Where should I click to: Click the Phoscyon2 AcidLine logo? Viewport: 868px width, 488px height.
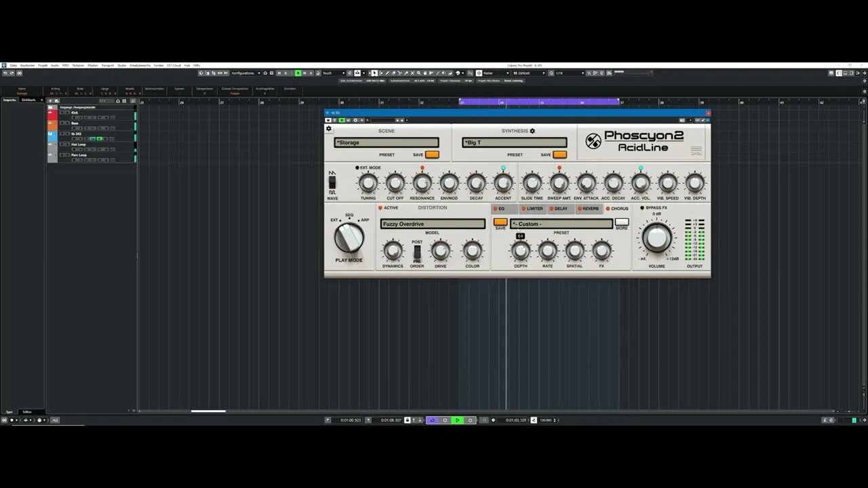coord(635,141)
